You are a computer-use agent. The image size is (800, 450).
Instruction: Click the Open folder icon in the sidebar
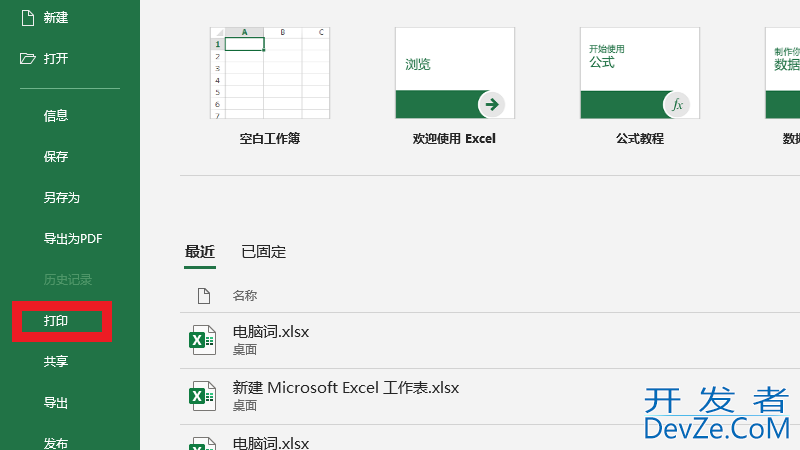pyautogui.click(x=28, y=59)
